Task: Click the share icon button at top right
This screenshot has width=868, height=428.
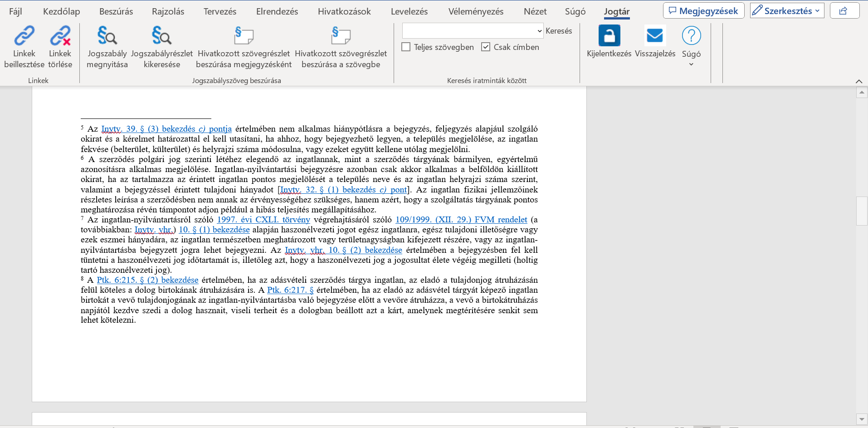Action: pos(844,11)
